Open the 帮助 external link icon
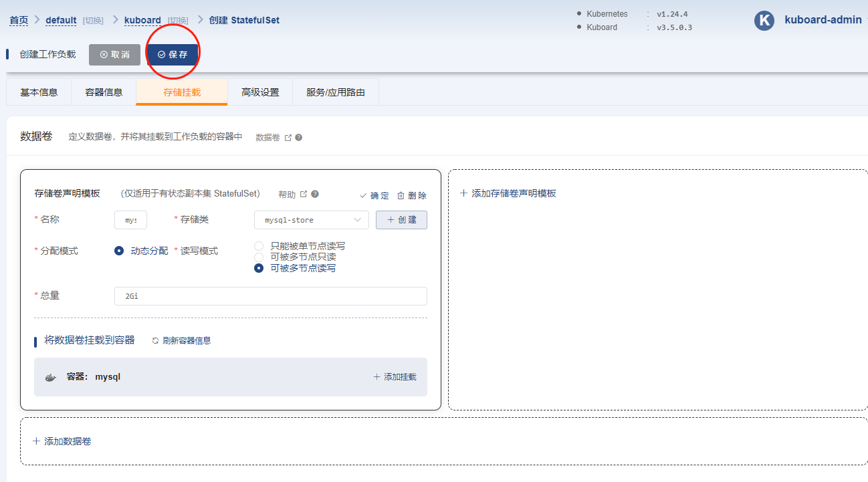Screen dimensions: 868x482 pos(304,195)
